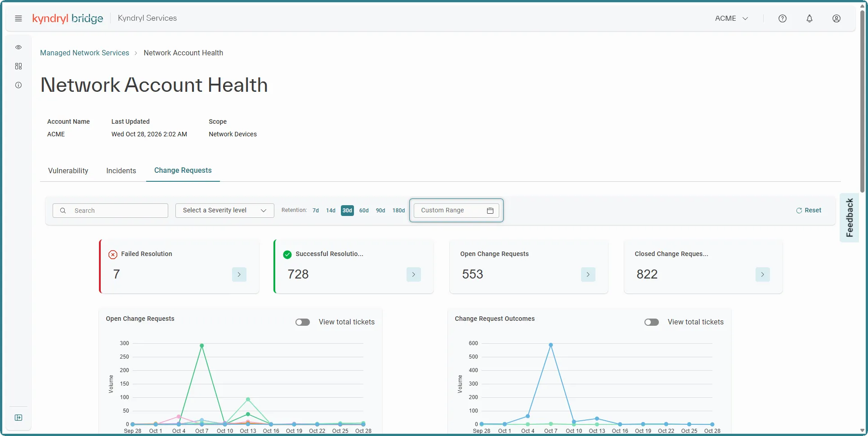Image resolution: width=868 pixels, height=436 pixels.
Task: Open the hamburger navigation menu
Action: [x=18, y=18]
